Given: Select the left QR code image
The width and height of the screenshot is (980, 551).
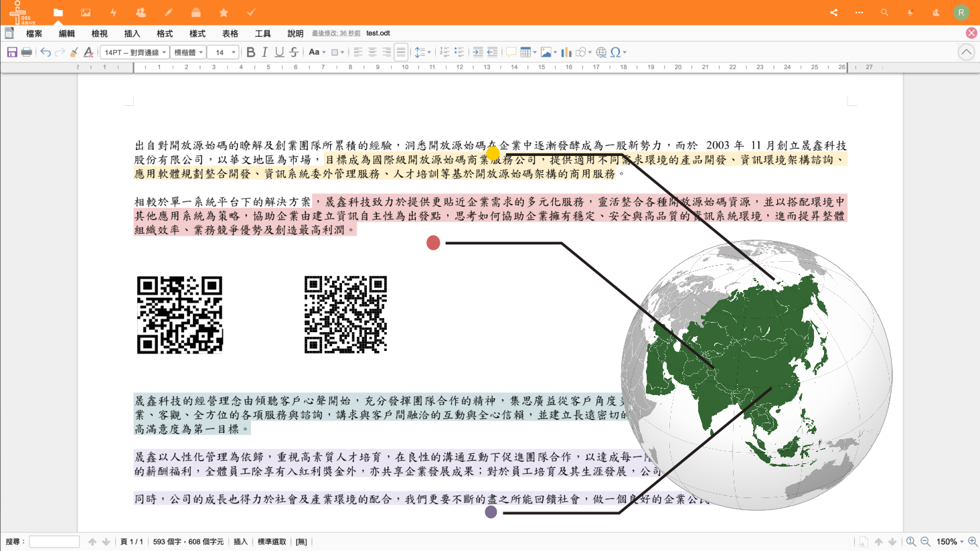Looking at the screenshot, I should tap(179, 315).
